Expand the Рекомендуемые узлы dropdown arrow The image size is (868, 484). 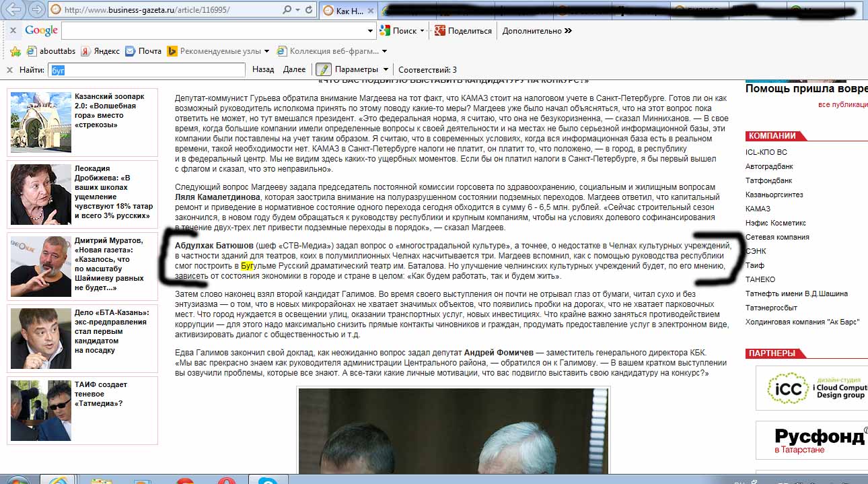(266, 51)
